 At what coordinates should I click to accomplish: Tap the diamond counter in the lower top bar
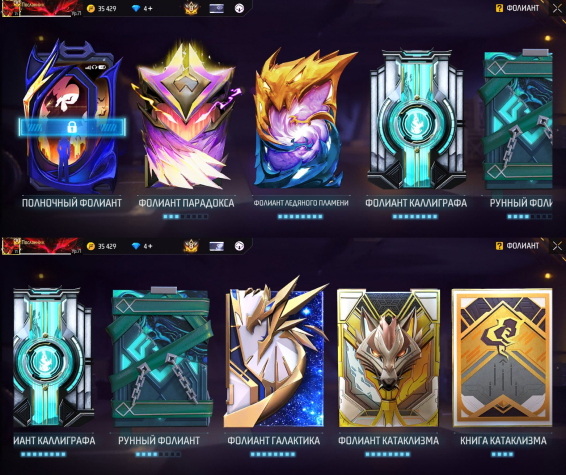[x=142, y=246]
